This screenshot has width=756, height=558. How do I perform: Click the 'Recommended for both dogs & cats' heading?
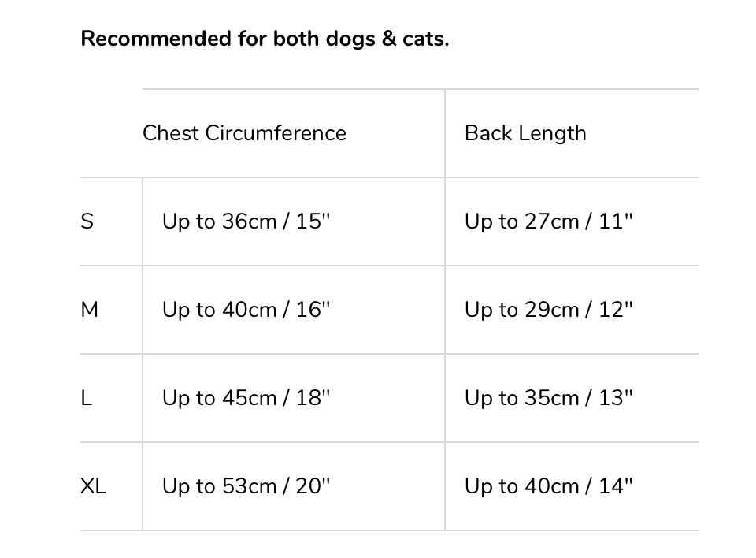click(265, 39)
